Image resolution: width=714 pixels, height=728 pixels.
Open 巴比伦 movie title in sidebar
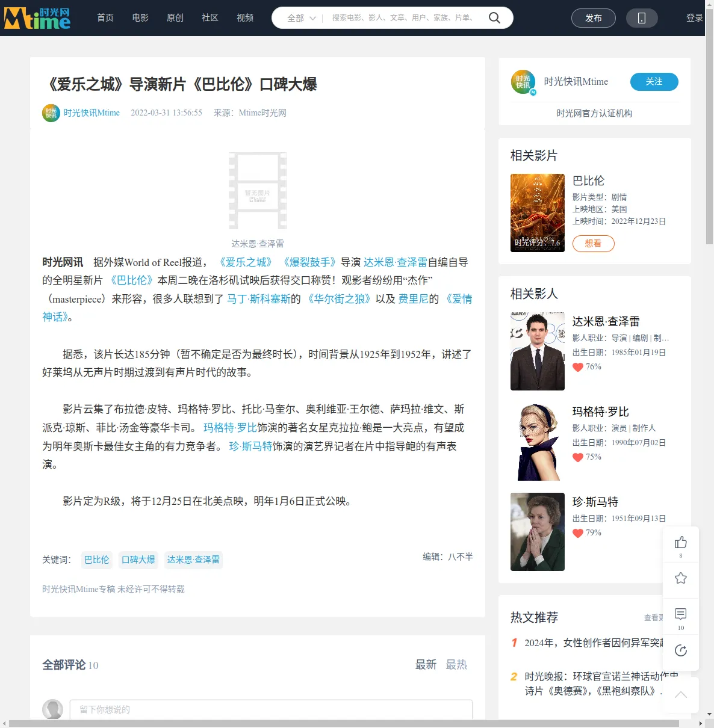click(588, 180)
